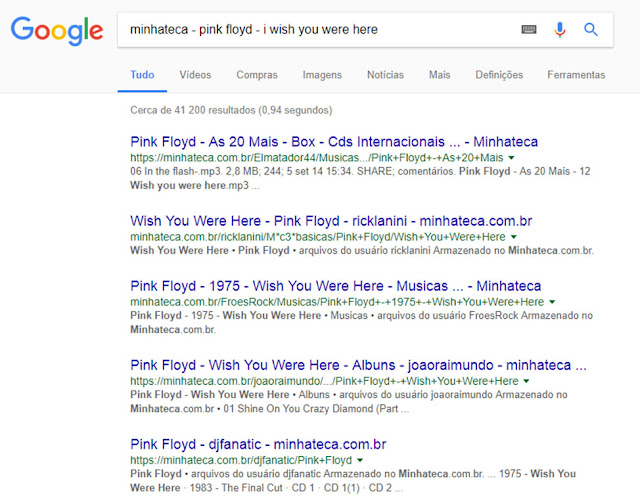This screenshot has height=500, width=640.
Task: Expand arrow next to joaoraimundo URL
Action: pos(527,381)
